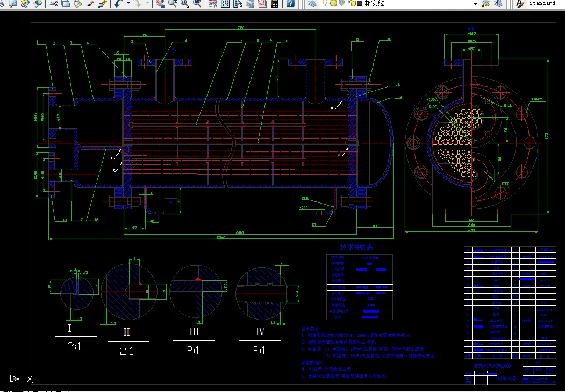Click detail circle III weld view
565x392 pixels.
coord(196,292)
